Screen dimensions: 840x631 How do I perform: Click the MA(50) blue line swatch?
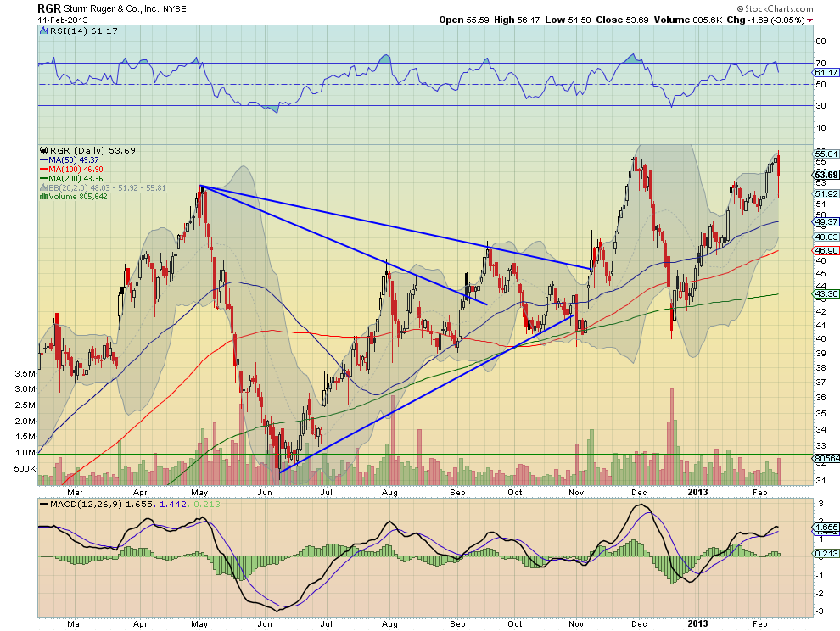point(44,160)
